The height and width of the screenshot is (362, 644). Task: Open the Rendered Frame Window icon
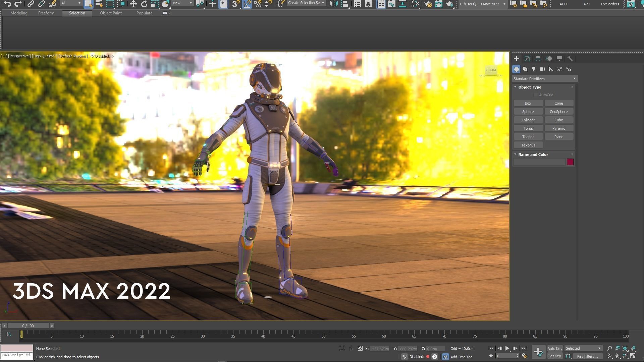pyautogui.click(x=439, y=4)
